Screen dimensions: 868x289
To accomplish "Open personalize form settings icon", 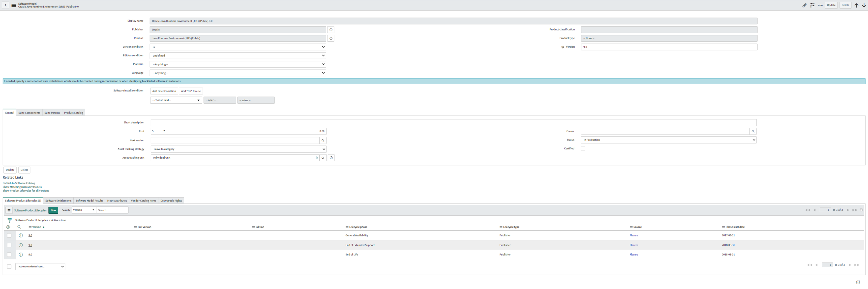I will (x=812, y=5).
